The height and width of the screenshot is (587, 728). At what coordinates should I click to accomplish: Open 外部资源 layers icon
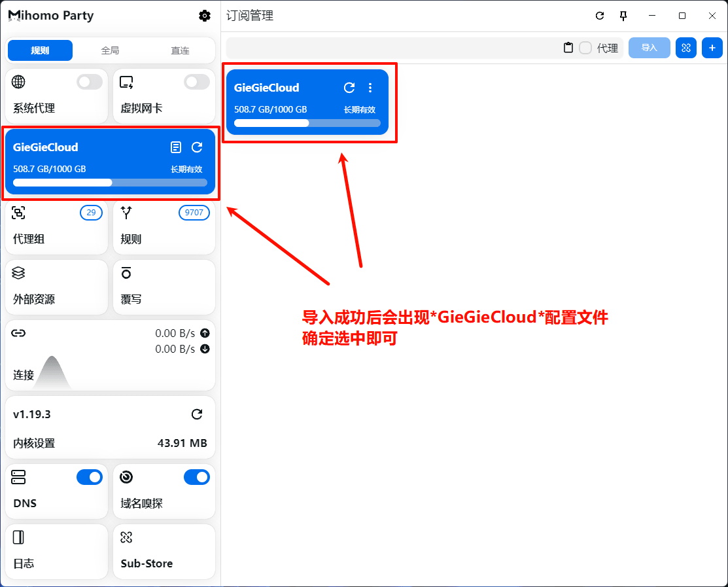(x=18, y=273)
